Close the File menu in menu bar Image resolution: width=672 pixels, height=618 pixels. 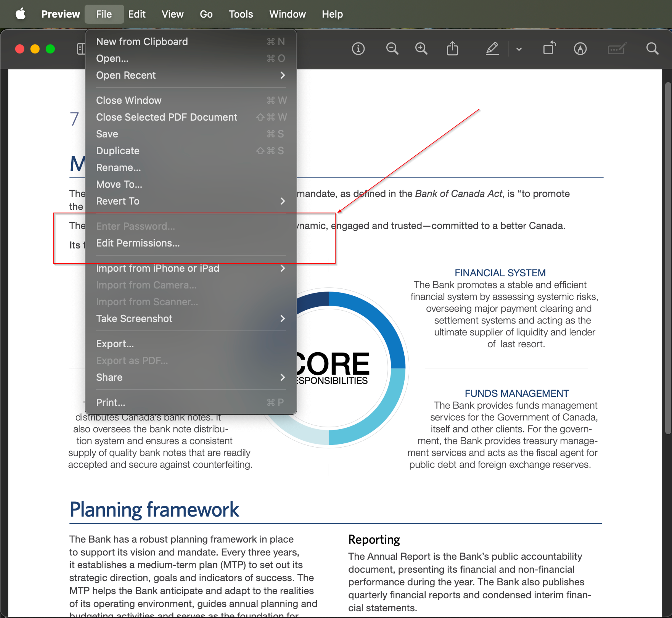[x=104, y=14]
